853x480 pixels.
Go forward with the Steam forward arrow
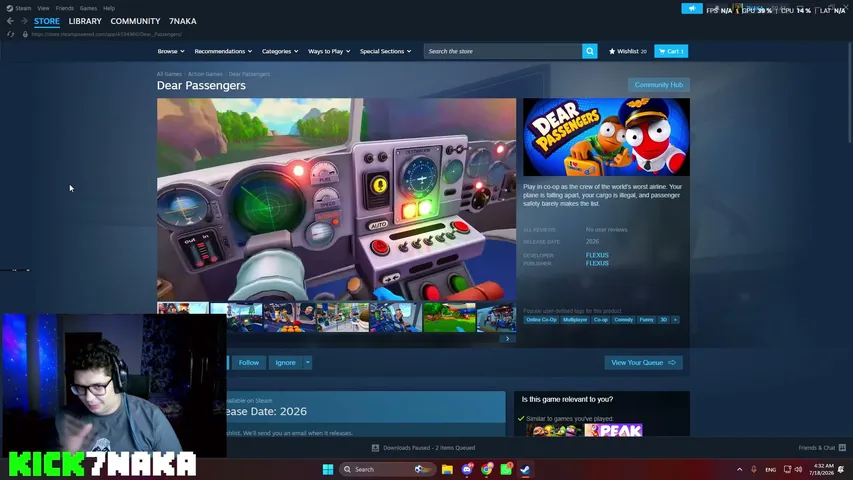(x=24, y=21)
